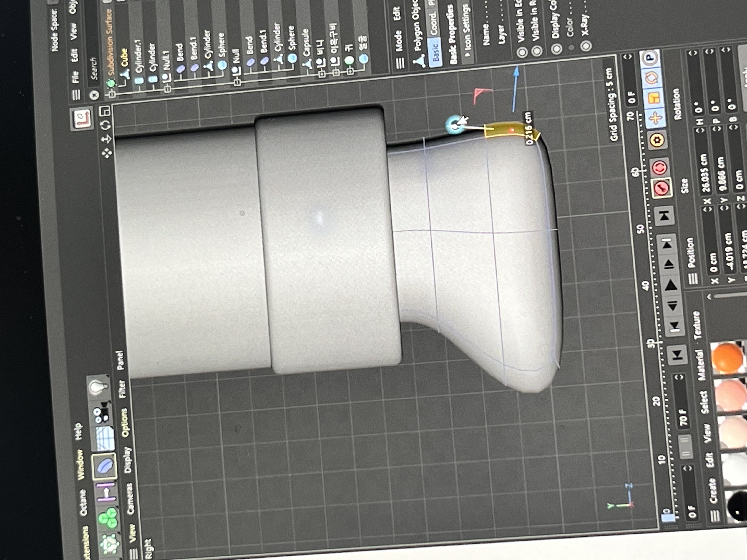Click the viewport orbit/rotate navigation icon
Image resolution: width=747 pixels, height=560 pixels.
click(105, 125)
